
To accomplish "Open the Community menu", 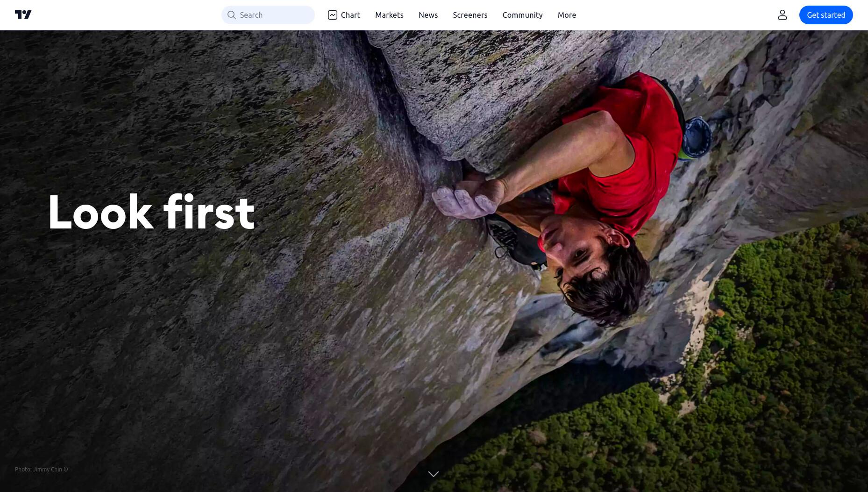I will (522, 15).
